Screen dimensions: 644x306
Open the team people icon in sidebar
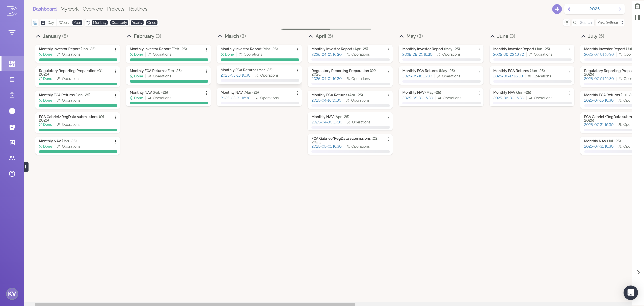[x=12, y=158]
